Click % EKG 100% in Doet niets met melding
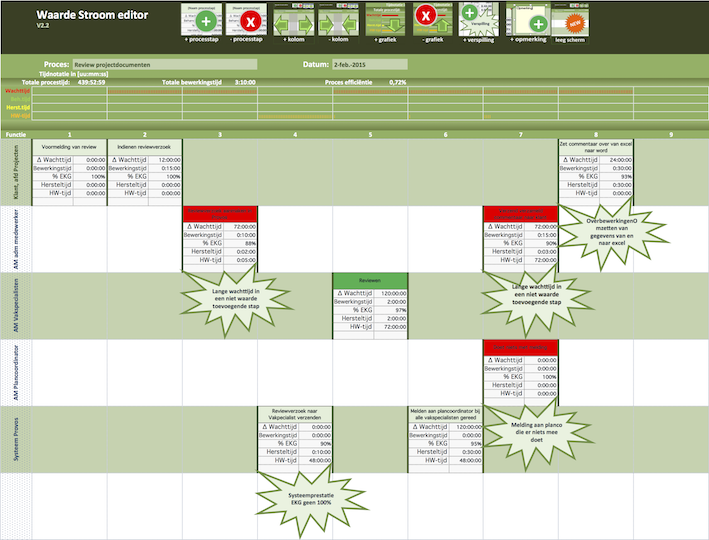Screen dimensions: 709x540 [541, 377]
